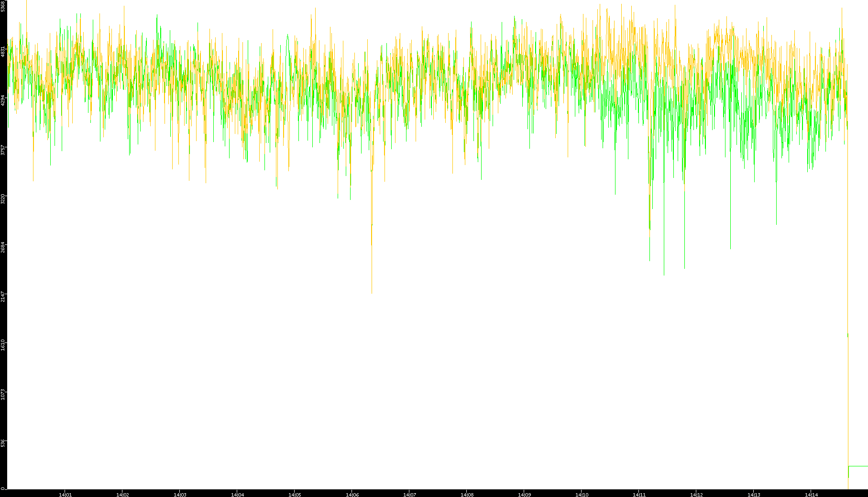Image resolution: width=868 pixels, height=497 pixels.
Task: Click the 1073 value axis label
Action: [3, 394]
